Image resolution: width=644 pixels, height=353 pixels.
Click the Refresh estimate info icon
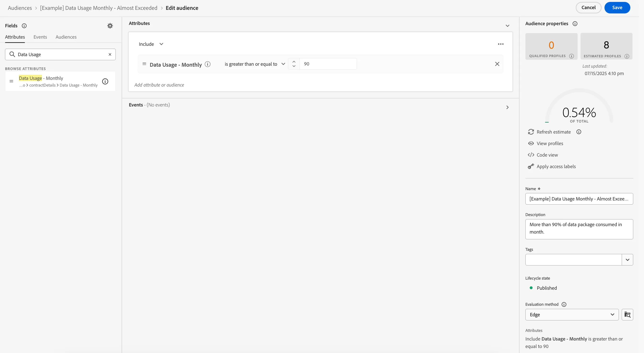[579, 132]
